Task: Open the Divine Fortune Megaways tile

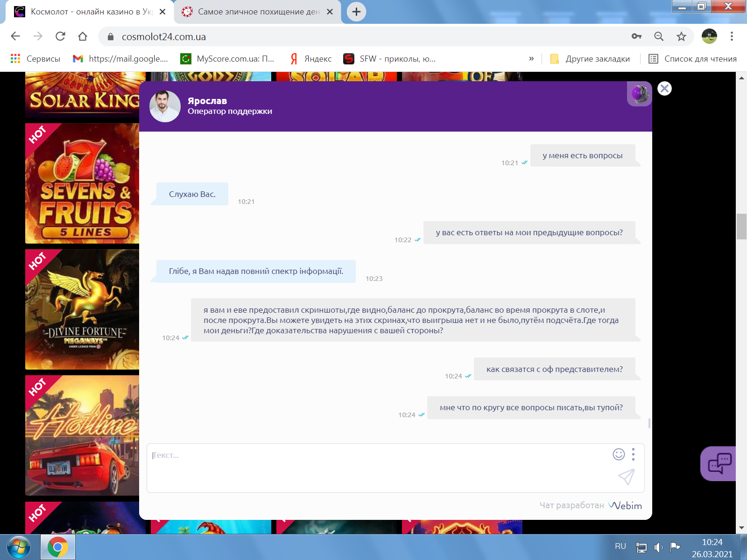Action: coord(82,309)
